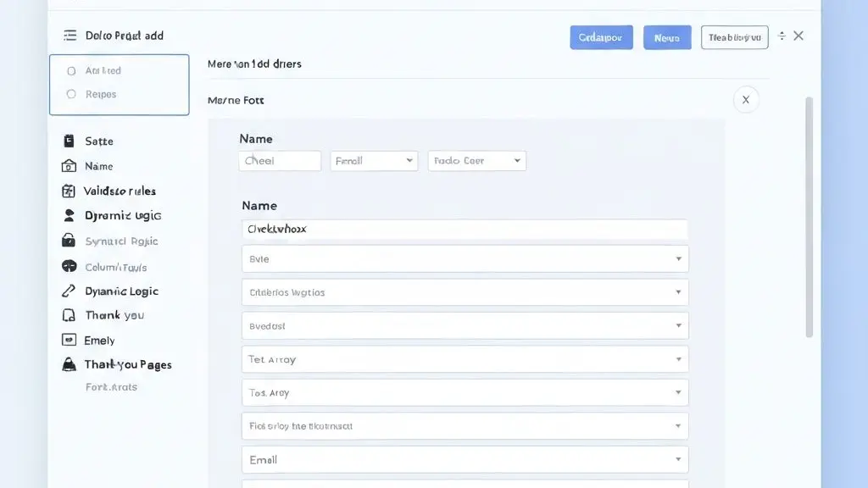Open the Thank you sidebar item
Image resolution: width=868 pixels, height=488 pixels.
(114, 316)
